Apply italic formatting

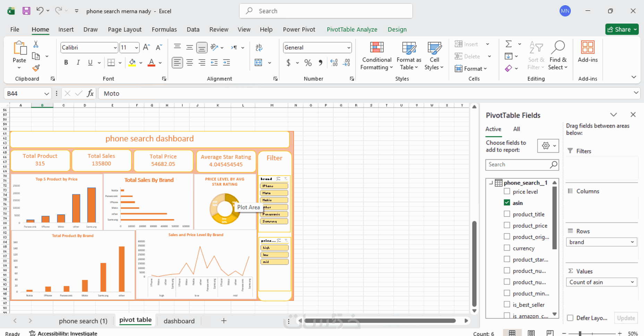(x=78, y=62)
